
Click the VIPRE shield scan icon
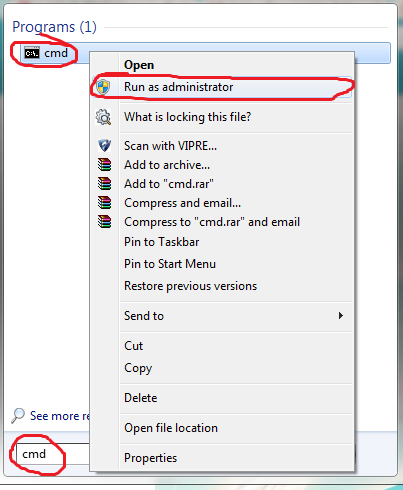104,146
